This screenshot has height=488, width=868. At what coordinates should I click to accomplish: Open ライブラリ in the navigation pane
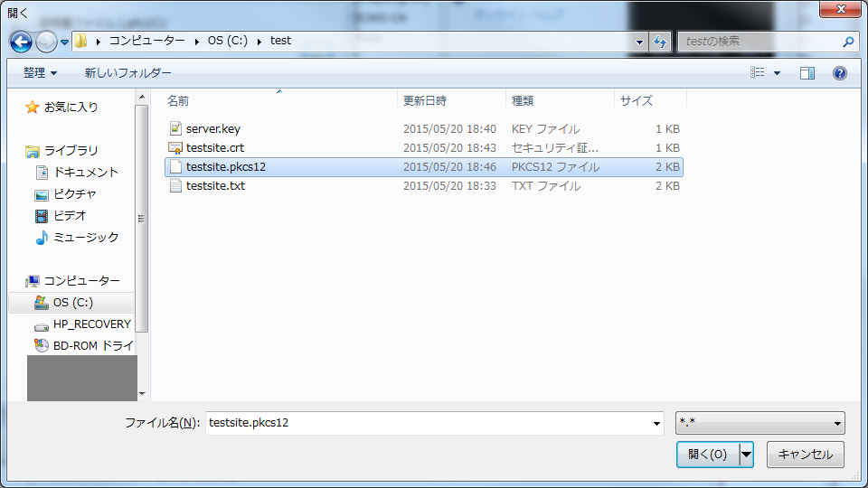click(71, 151)
